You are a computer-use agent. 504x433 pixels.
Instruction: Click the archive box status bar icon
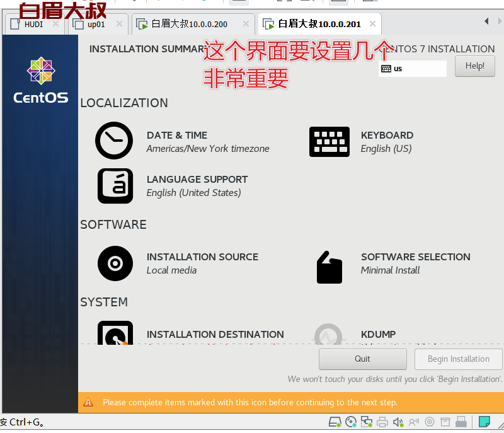click(445, 422)
